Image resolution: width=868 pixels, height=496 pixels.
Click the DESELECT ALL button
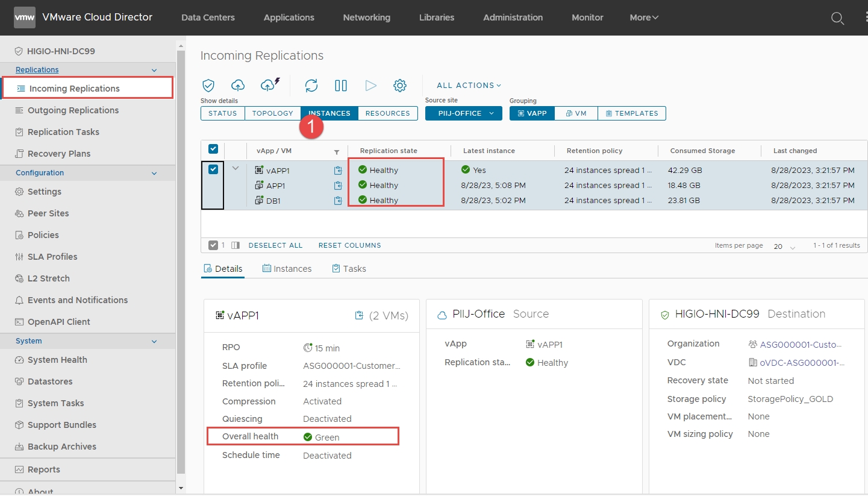(275, 245)
